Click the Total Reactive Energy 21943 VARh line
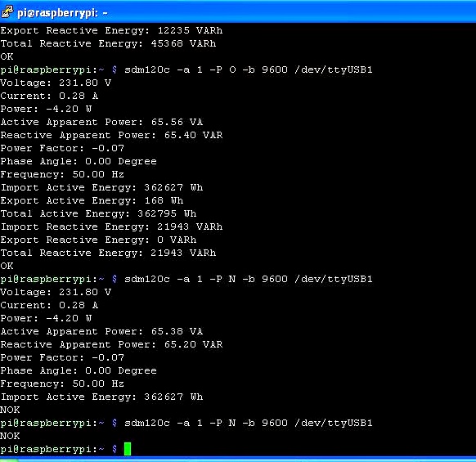The image size is (476, 462). click(108, 253)
